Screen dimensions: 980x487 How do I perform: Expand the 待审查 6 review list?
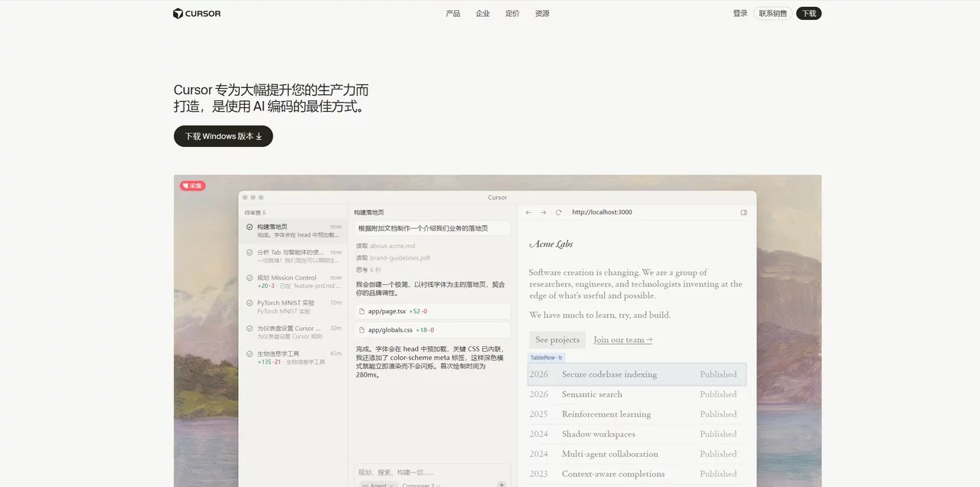(255, 212)
